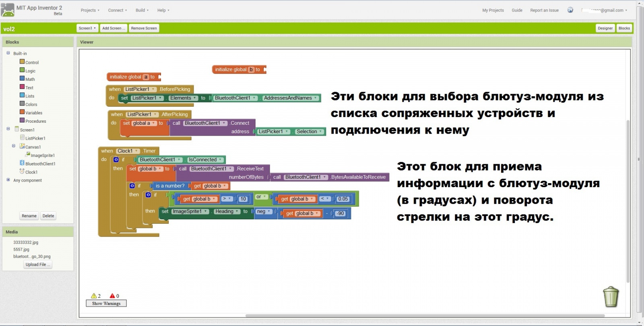Open the Connect menu
644x326 pixels.
click(x=117, y=10)
